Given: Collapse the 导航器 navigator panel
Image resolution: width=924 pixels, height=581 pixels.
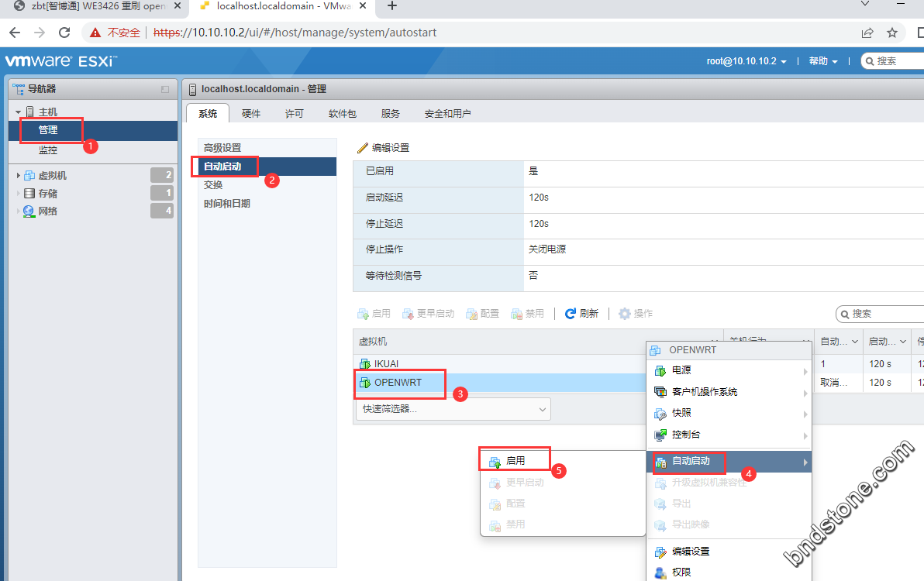Looking at the screenshot, I should 165,90.
